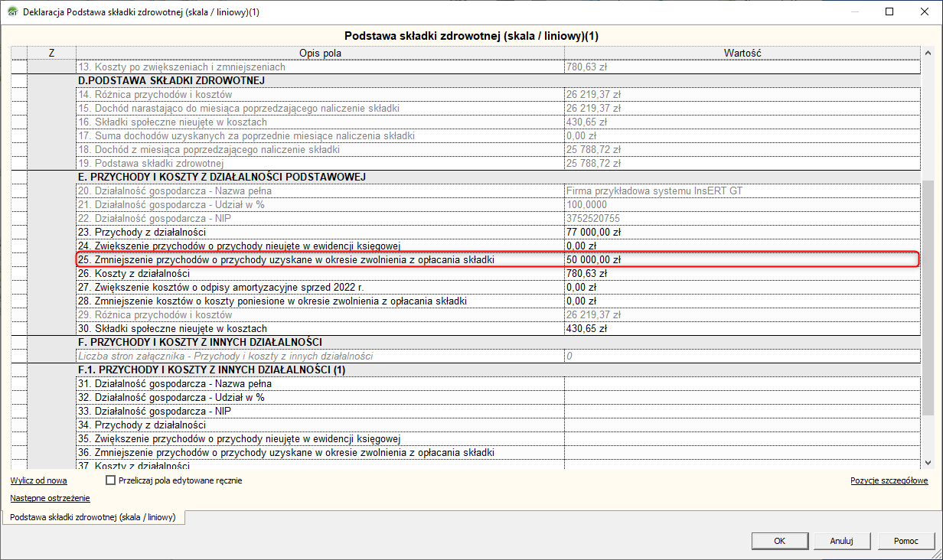Click the scrollbar down arrow

928,461
